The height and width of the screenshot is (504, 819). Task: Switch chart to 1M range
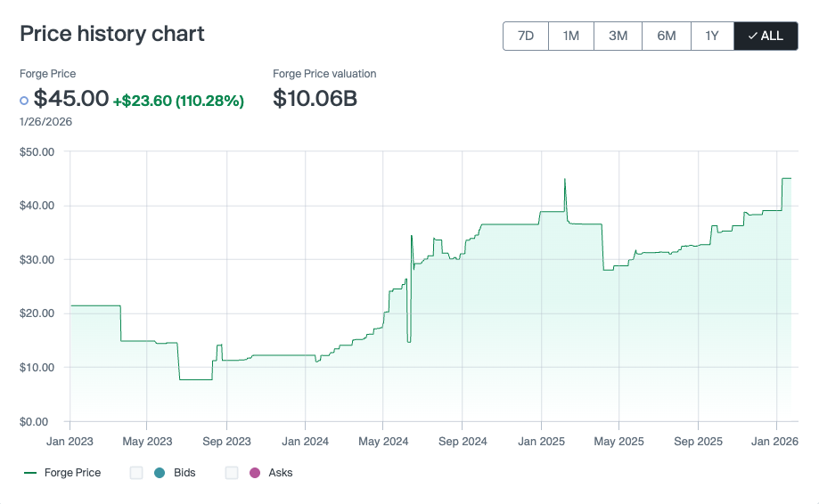click(571, 36)
